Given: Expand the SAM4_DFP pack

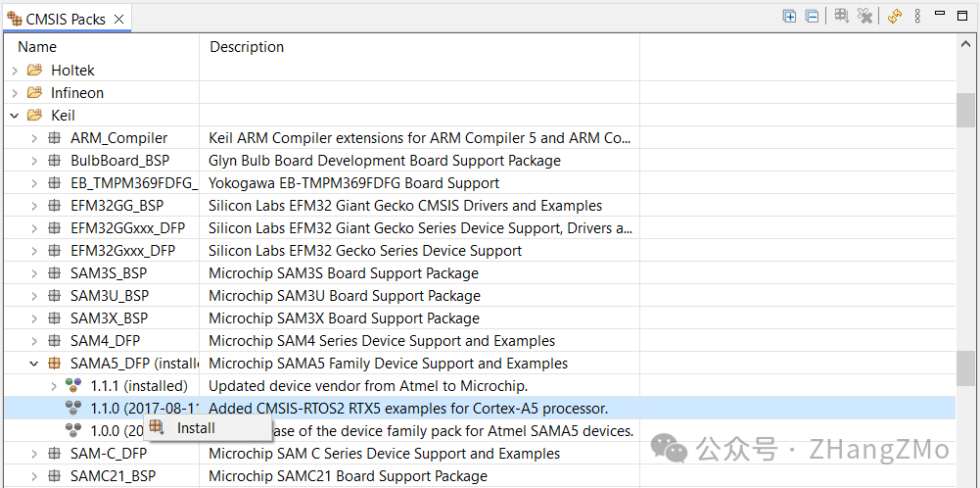Looking at the screenshot, I should pos(34,341).
